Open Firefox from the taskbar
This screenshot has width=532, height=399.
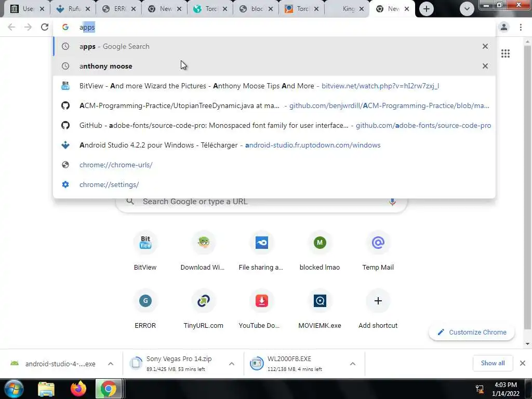point(78,389)
